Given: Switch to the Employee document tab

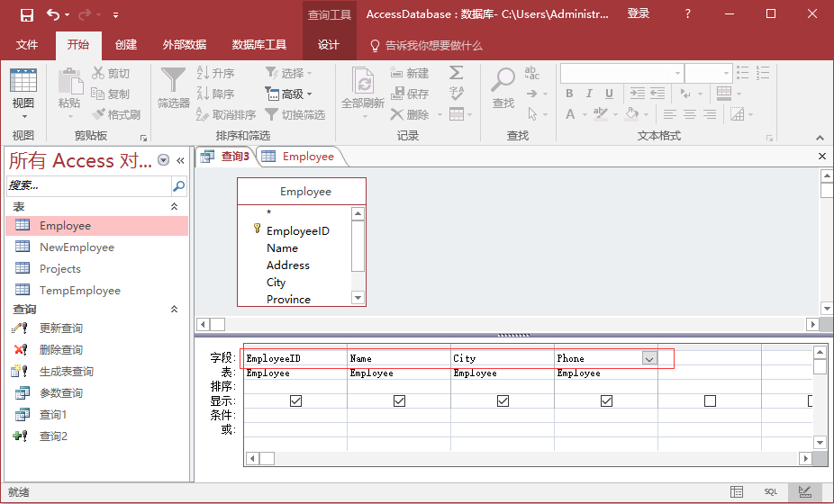Looking at the screenshot, I should coord(307,157).
